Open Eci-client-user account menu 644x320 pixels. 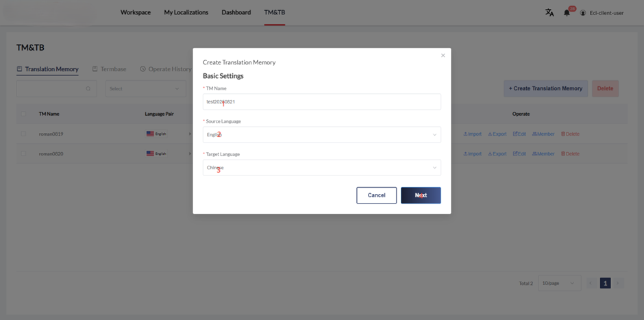[x=602, y=13]
